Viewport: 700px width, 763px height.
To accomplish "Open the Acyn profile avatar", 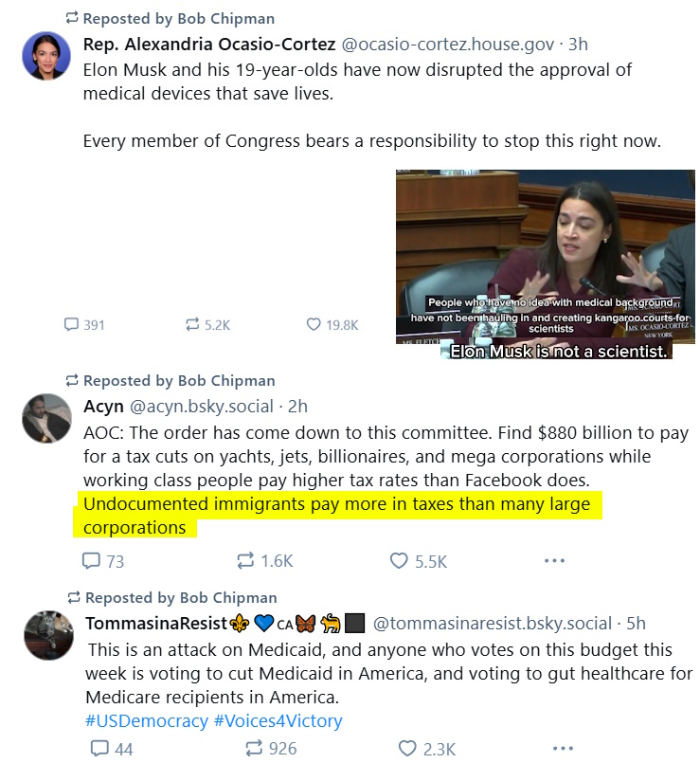I will pos(46,419).
